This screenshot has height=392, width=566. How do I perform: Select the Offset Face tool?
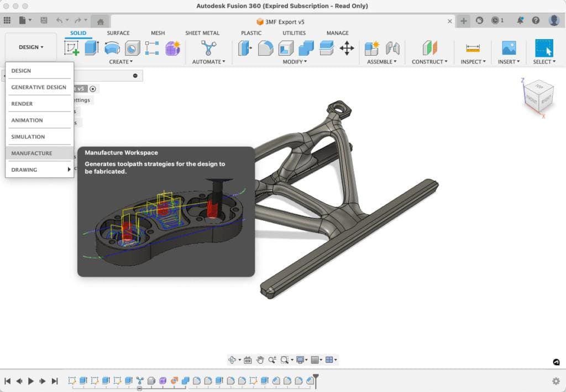[327, 48]
